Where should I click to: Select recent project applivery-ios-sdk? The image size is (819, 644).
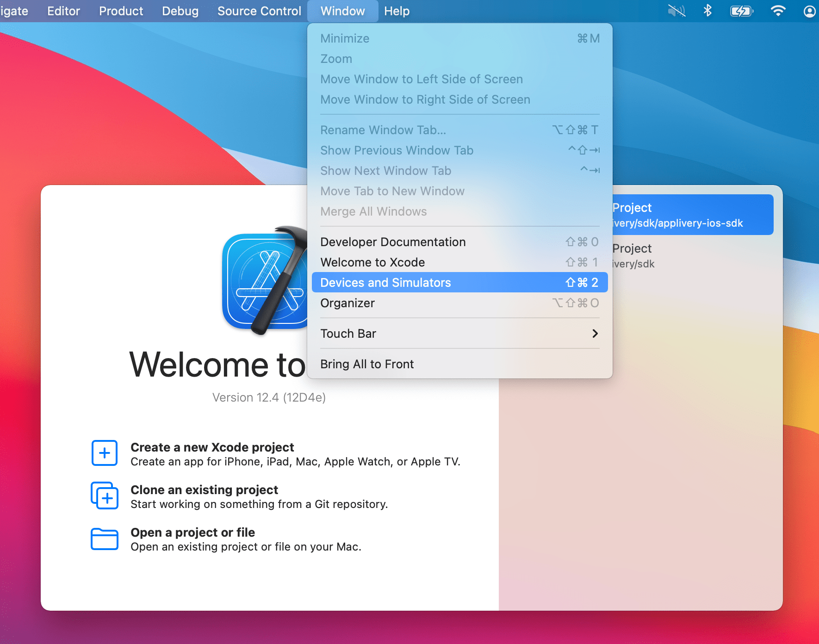click(693, 215)
